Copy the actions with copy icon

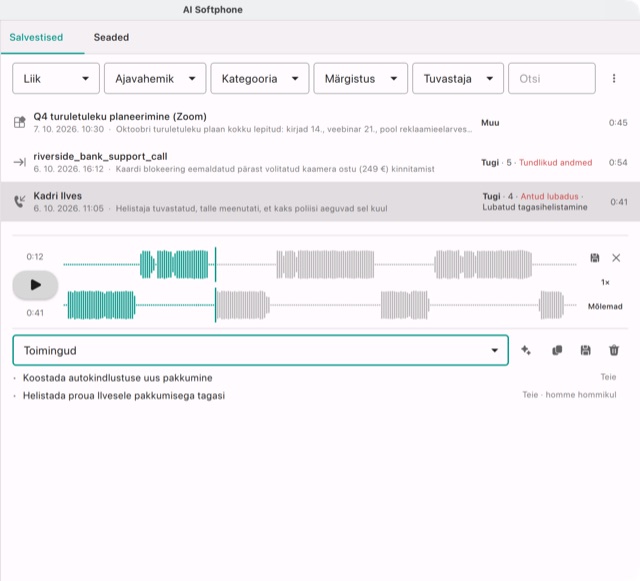tap(557, 350)
